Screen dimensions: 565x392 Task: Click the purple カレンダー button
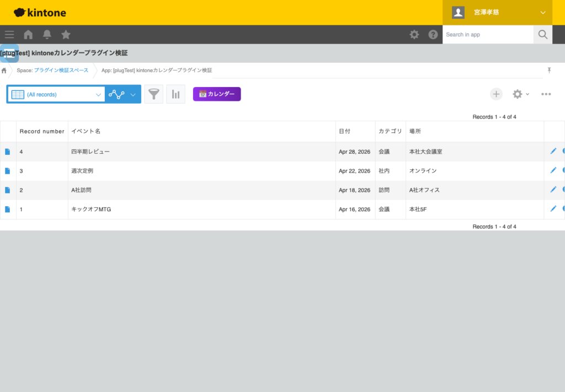click(217, 94)
